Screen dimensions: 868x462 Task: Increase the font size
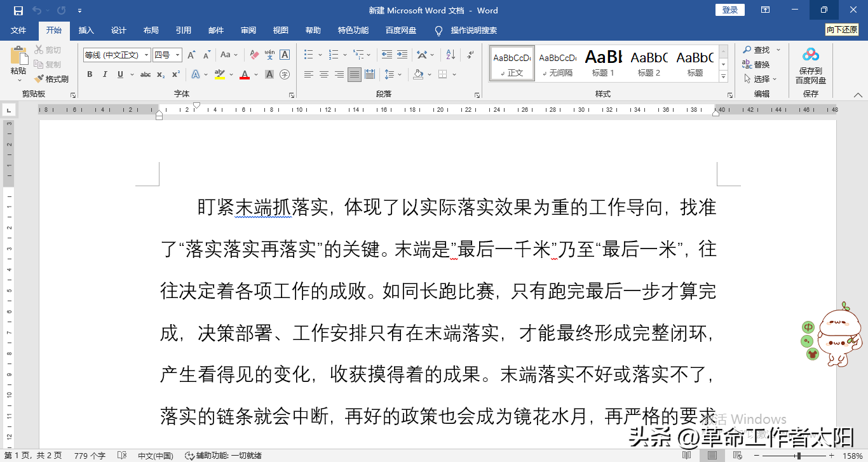[x=191, y=55]
